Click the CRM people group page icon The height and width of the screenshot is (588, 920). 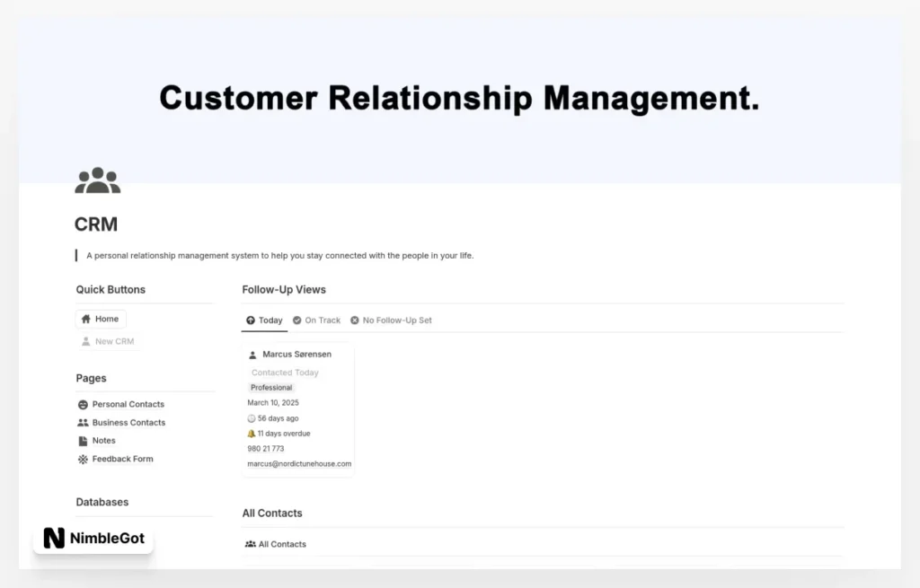coord(97,180)
